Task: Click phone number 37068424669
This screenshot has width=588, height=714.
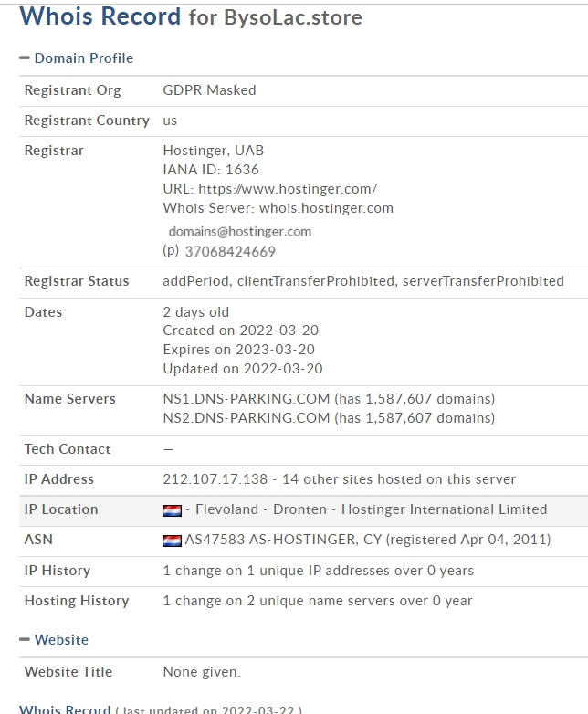Action: tap(230, 251)
